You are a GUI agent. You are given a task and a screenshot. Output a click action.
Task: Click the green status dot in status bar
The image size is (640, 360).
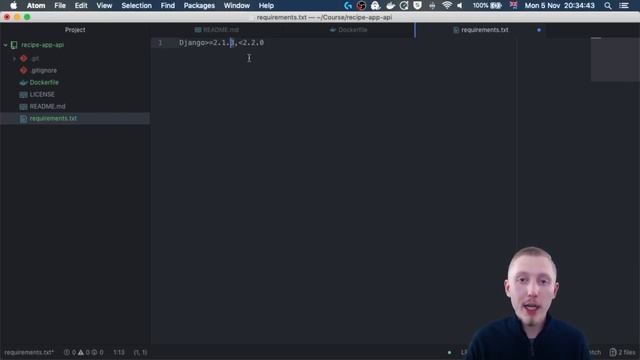(x=449, y=352)
